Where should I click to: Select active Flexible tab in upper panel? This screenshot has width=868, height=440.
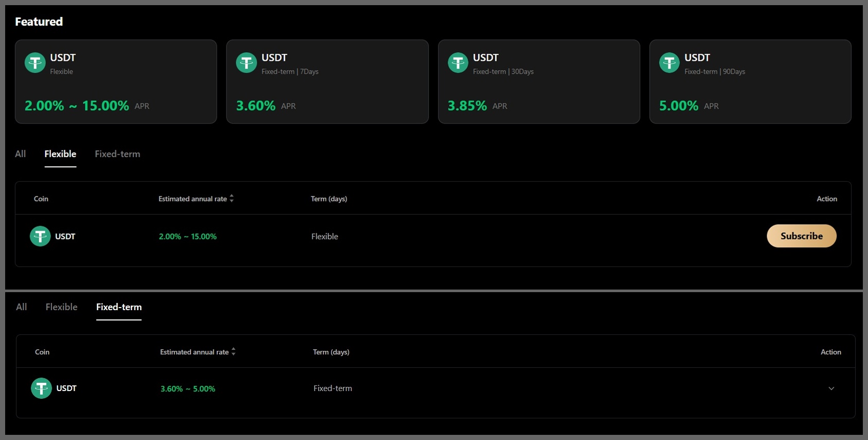60,154
